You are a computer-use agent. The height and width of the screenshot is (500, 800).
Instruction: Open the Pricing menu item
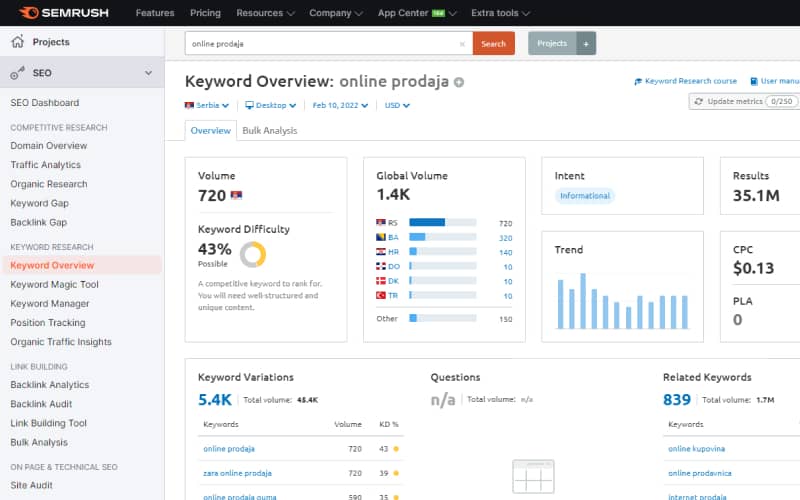(205, 13)
